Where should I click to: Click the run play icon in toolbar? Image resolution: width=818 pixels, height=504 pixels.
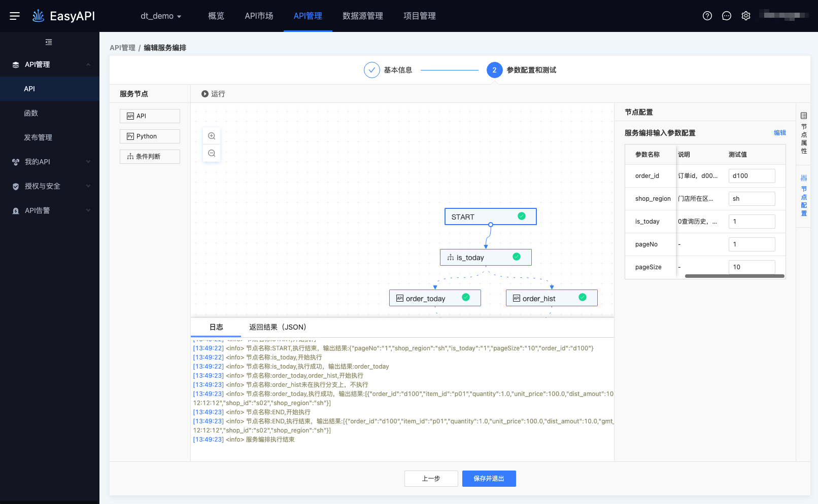click(205, 94)
